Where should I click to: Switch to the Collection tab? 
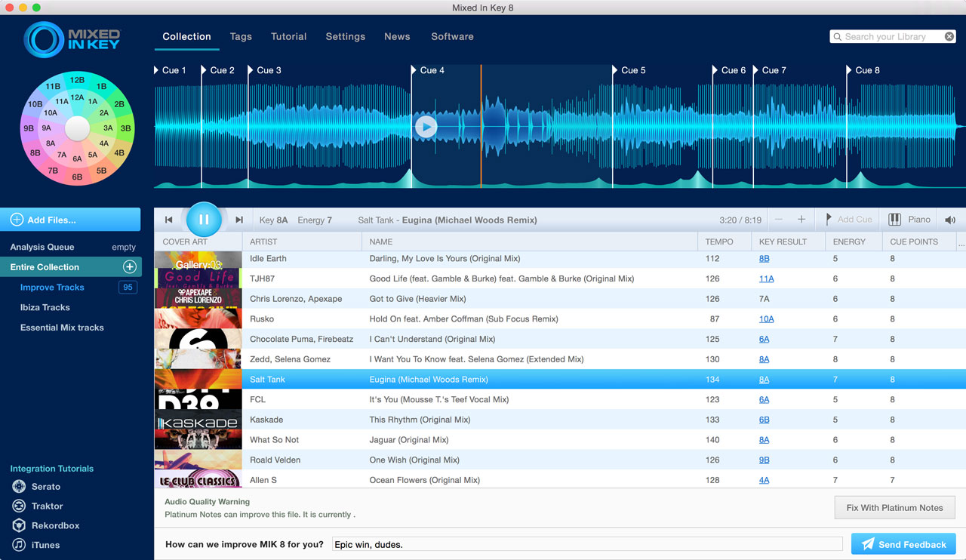186,36
